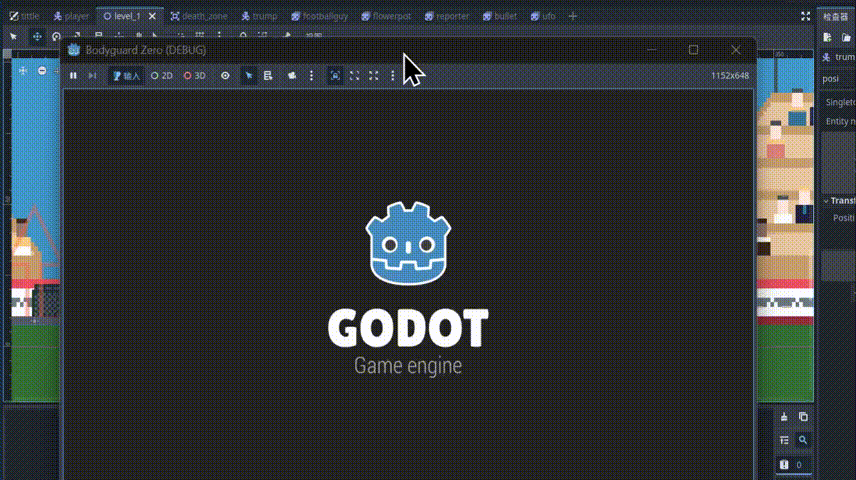Click the bottom panel copy icon
The height and width of the screenshot is (480, 856).
tap(803, 417)
